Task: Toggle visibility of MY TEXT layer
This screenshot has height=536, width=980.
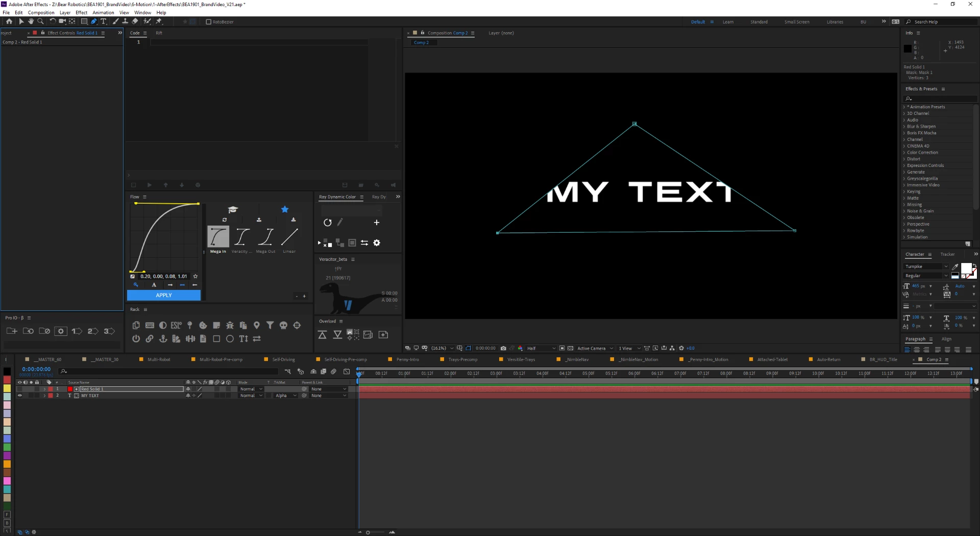Action: tap(20, 396)
